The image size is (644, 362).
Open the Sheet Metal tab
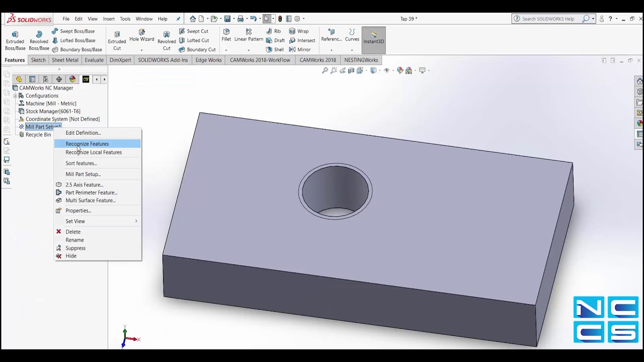coord(65,60)
